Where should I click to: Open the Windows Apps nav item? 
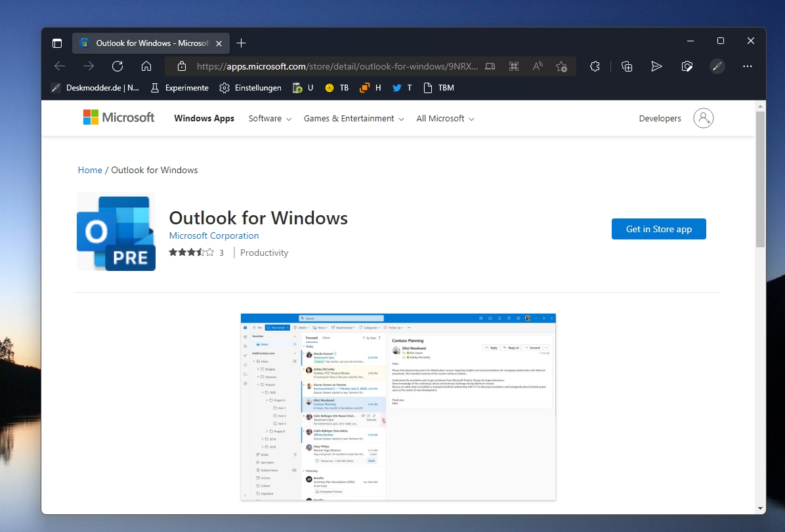coord(203,119)
